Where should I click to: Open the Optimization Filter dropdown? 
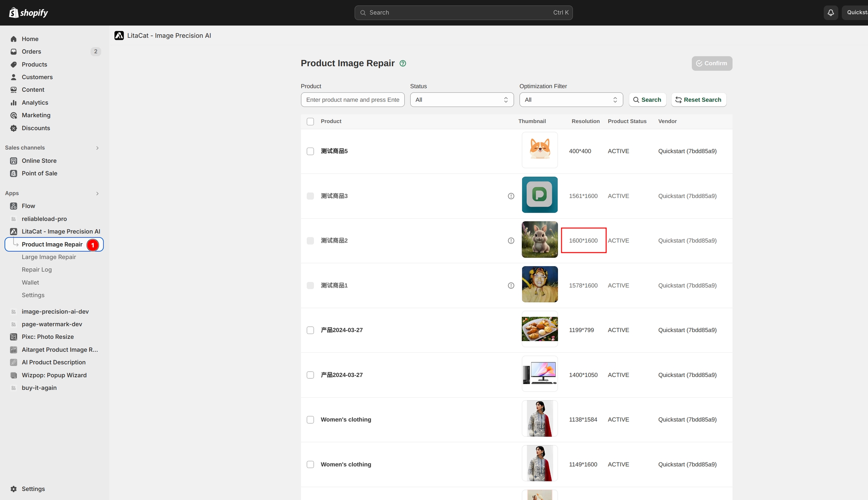coord(571,100)
